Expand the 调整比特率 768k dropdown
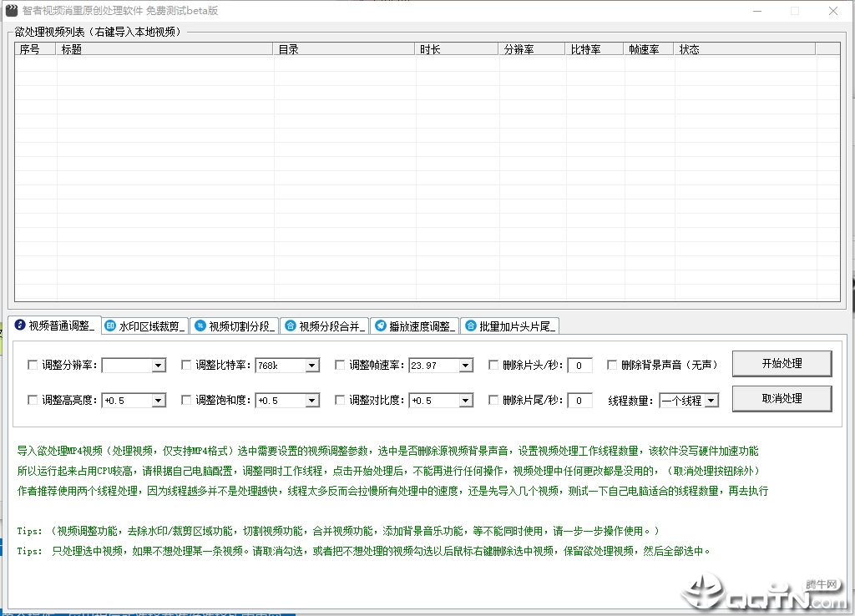This screenshot has width=855, height=616. point(312,366)
